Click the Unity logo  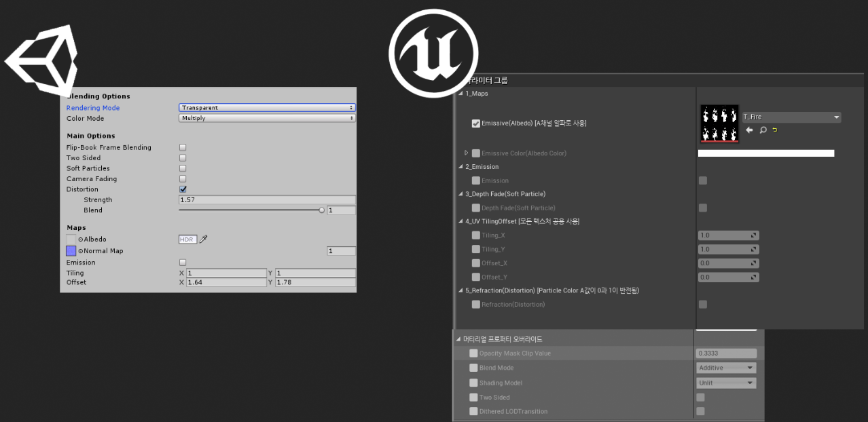click(42, 62)
